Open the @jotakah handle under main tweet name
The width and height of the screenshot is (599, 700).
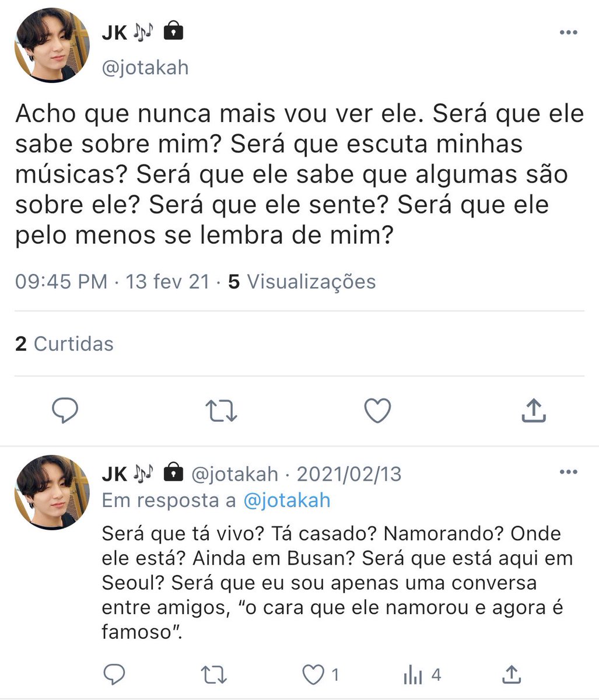pos(145,68)
